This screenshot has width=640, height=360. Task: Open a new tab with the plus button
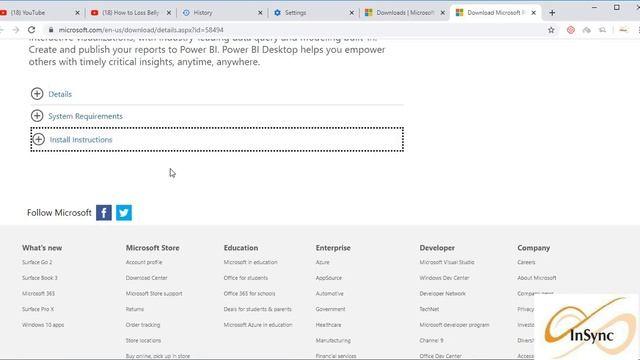point(552,13)
